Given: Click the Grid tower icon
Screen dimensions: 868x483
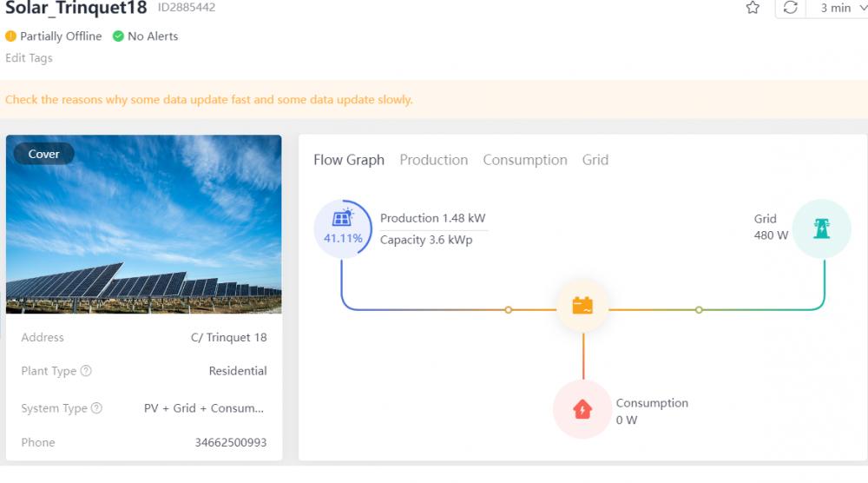Looking at the screenshot, I should [x=821, y=228].
